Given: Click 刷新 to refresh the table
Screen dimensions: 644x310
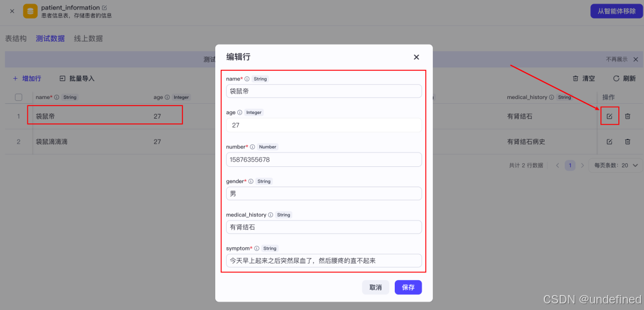Looking at the screenshot, I should [x=624, y=79].
